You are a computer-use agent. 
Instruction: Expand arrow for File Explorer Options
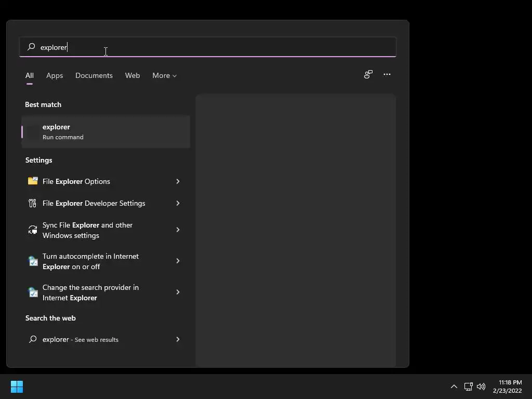pyautogui.click(x=178, y=181)
